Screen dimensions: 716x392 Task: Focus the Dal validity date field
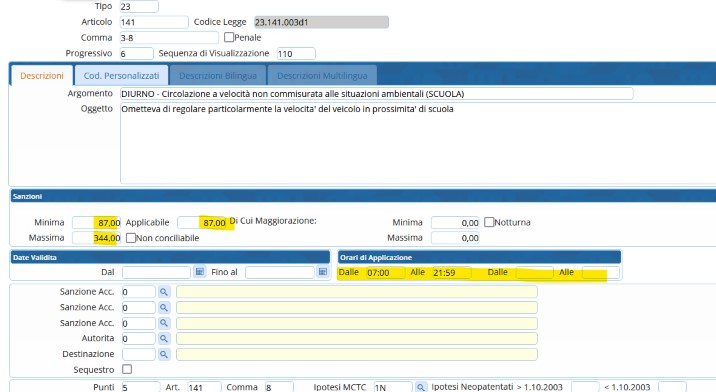point(156,272)
